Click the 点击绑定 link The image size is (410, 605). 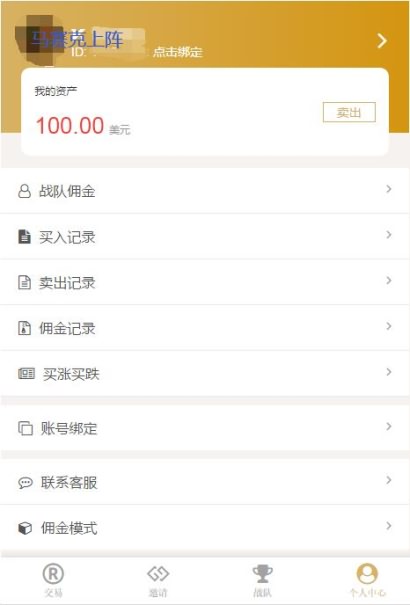(178, 52)
